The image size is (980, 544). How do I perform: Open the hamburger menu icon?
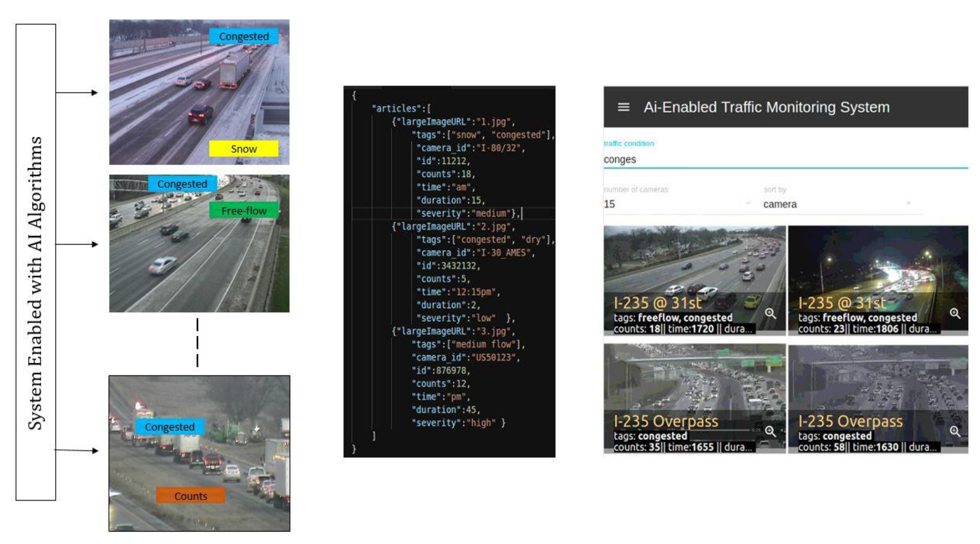point(623,107)
